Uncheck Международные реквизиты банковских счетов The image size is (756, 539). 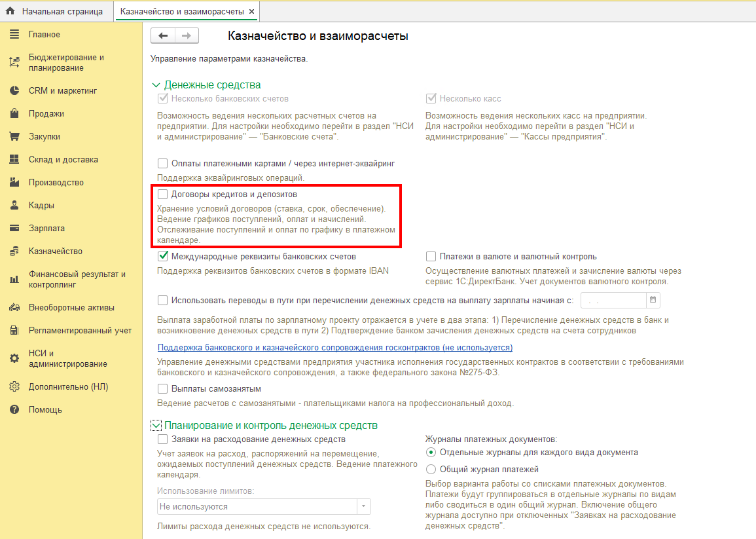point(163,256)
